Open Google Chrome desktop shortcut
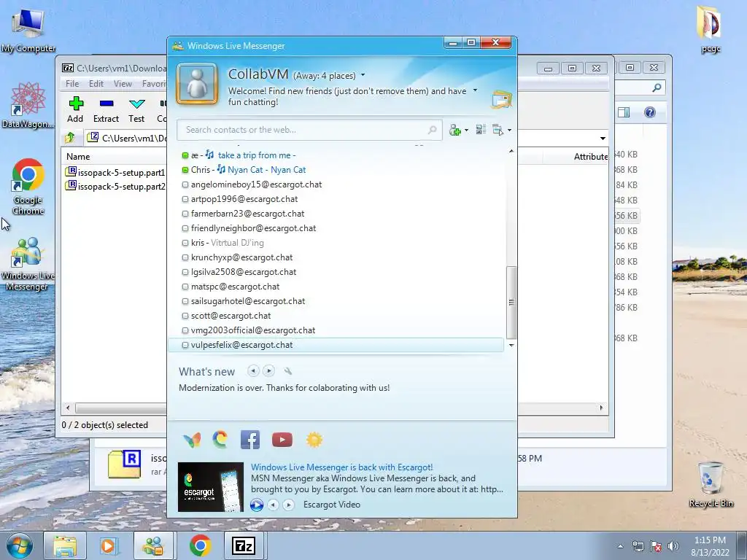Screen dimensions: 747x560 click(28, 187)
